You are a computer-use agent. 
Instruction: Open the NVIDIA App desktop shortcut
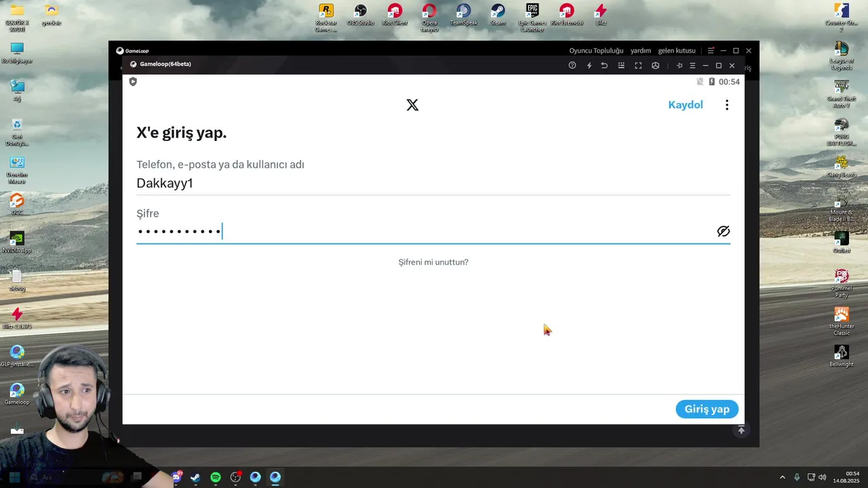tap(17, 243)
